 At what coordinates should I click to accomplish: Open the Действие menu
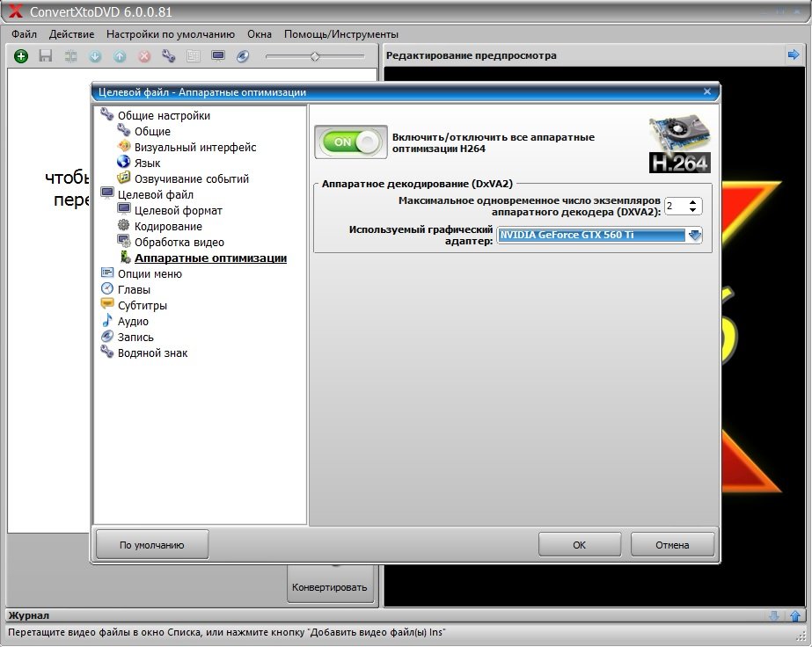71,34
